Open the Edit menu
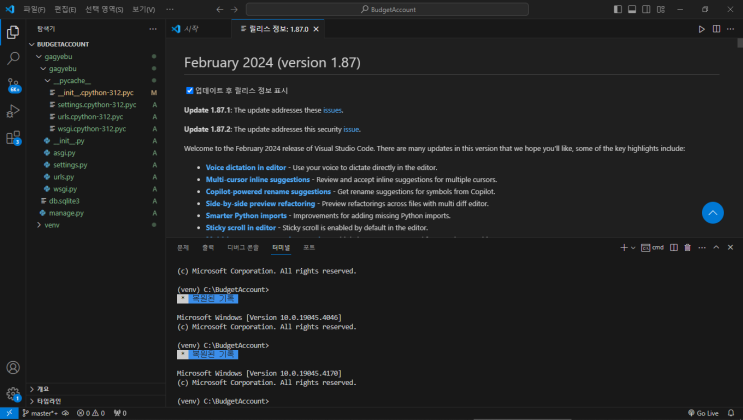Image resolution: width=743 pixels, height=420 pixels. pyautogui.click(x=65, y=9)
